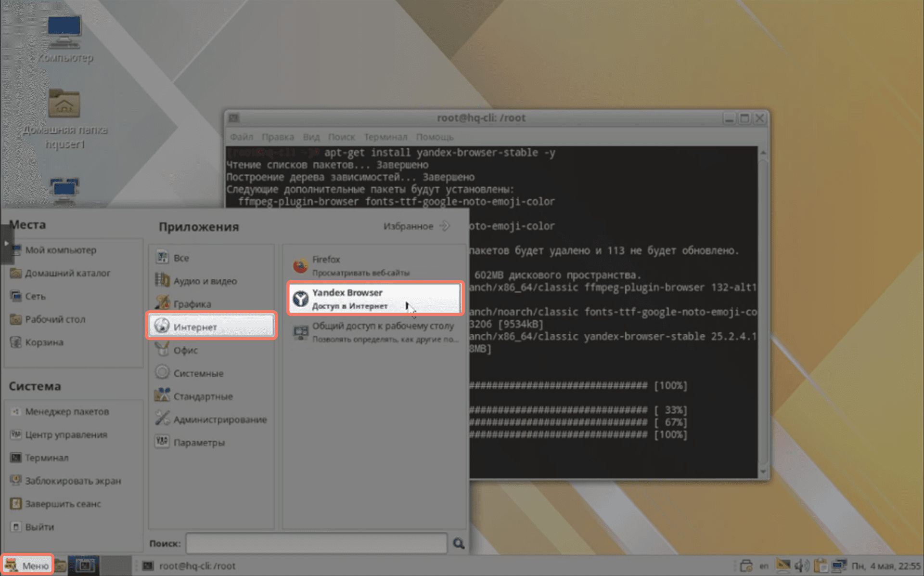Open the Аудио и видео category
This screenshot has height=576, width=924.
coord(211,281)
